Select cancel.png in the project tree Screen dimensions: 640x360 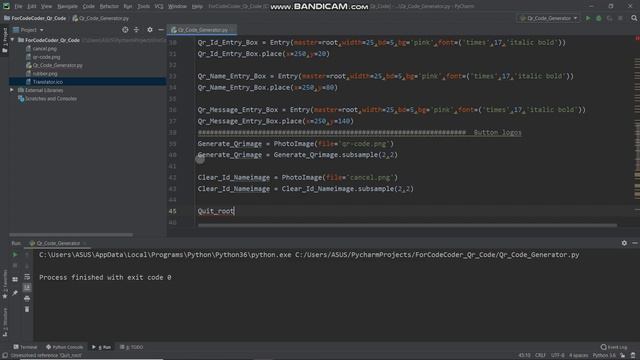44,49
